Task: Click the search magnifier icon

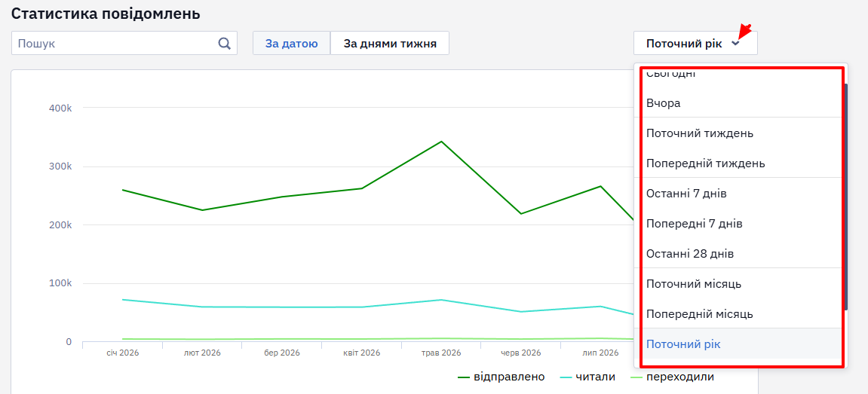Action: [x=224, y=43]
